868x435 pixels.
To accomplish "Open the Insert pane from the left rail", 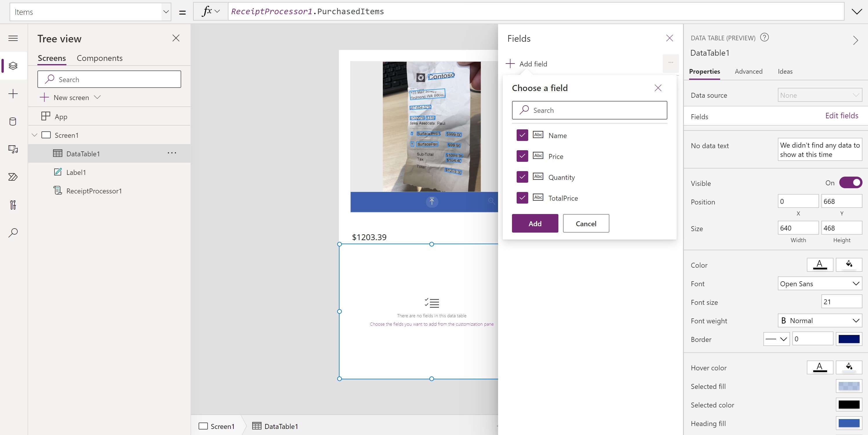I will click(13, 94).
